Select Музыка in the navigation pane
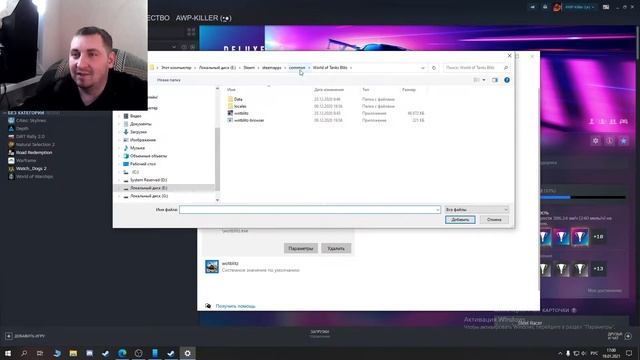Image resolution: width=640 pixels, height=360 pixels. pos(137,148)
